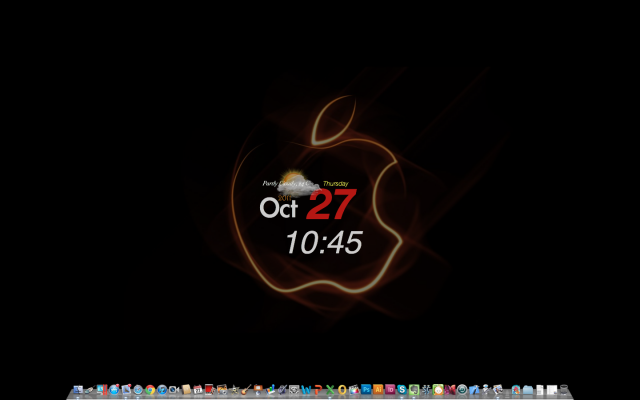Launch Adobe InDesign Id icon

[390, 389]
